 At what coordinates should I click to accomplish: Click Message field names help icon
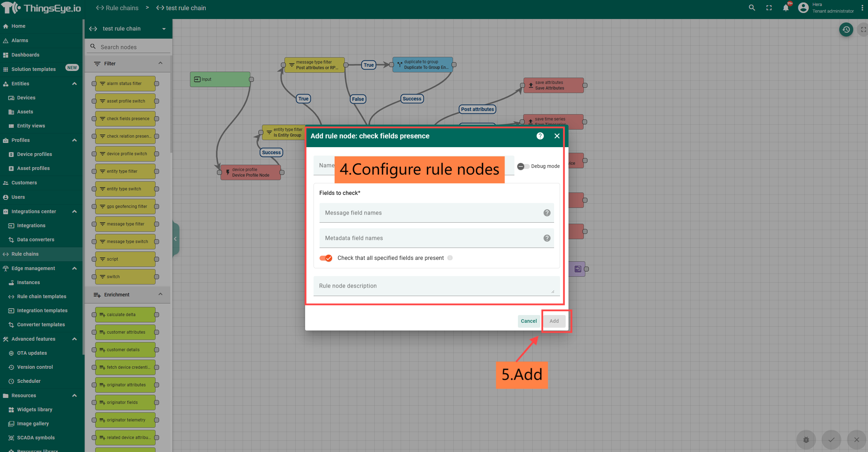547,213
